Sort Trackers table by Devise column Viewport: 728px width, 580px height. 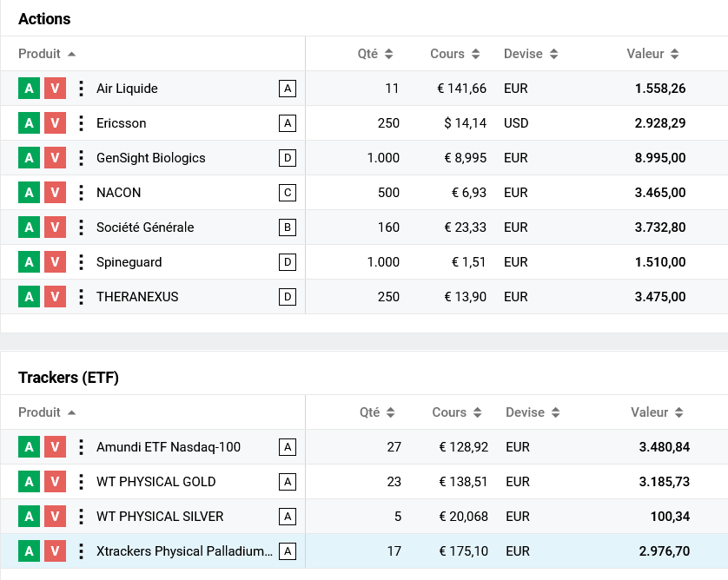point(524,412)
